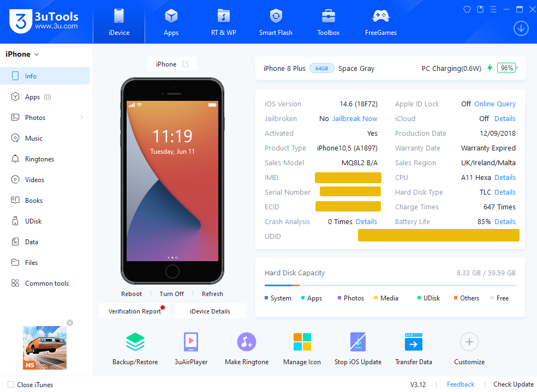Open the Backup/Restore tool
Viewport: 537px width, 392px height.
click(135, 348)
